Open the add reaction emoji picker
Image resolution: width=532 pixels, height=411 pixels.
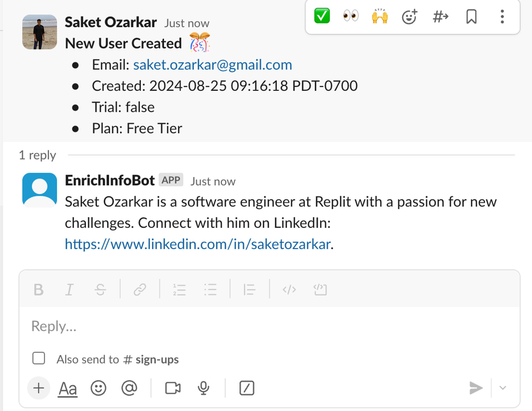tap(410, 17)
